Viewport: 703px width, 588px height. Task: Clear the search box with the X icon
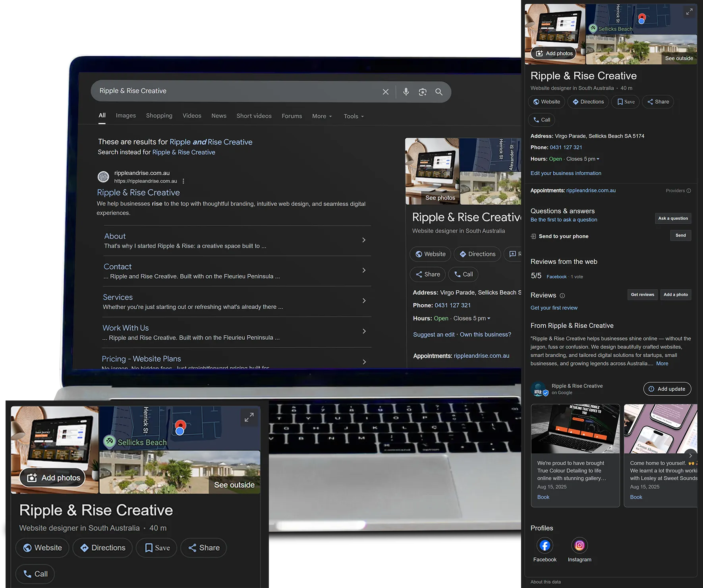coord(385,92)
